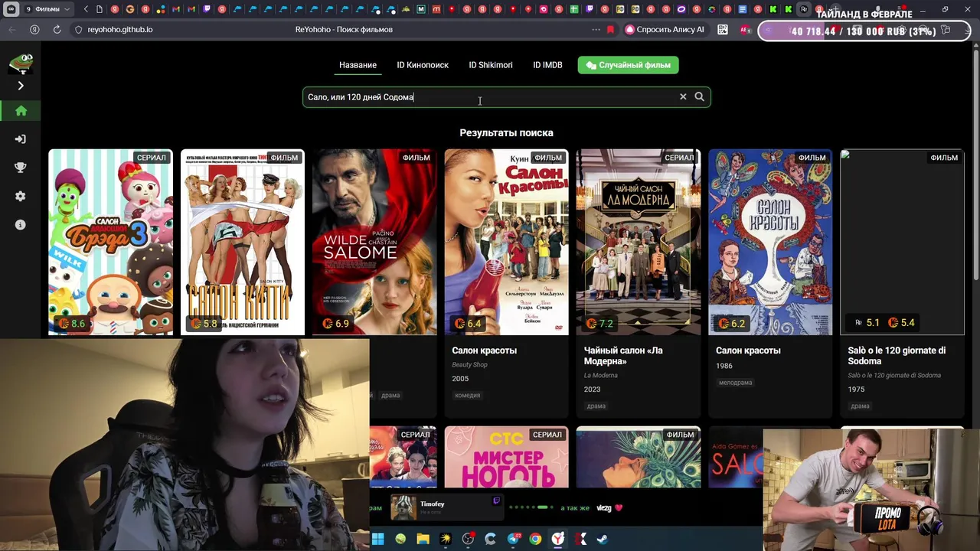The height and width of the screenshot is (551, 980).
Task: Open File Explorer from the taskbar
Action: (x=423, y=539)
